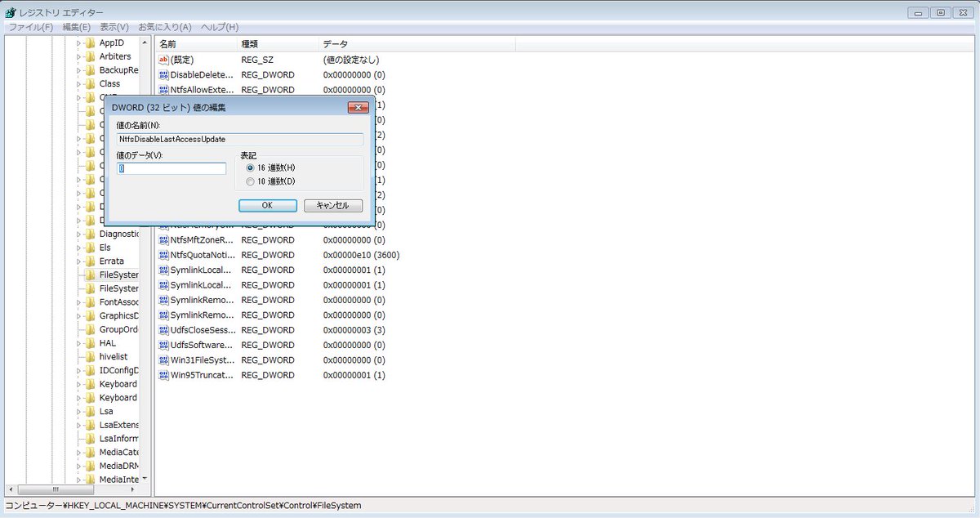Open the ファイル(F) menu
Viewport: 980px width, 518px height.
30,27
